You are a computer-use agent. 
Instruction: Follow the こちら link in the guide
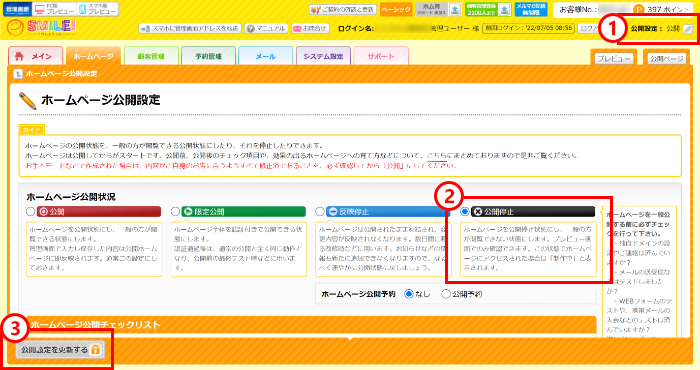point(437,155)
